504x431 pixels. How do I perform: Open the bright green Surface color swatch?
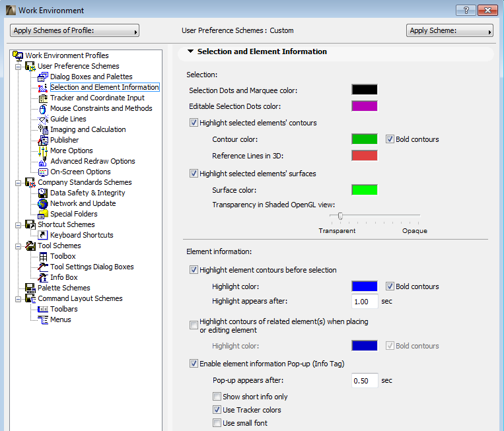click(x=365, y=190)
